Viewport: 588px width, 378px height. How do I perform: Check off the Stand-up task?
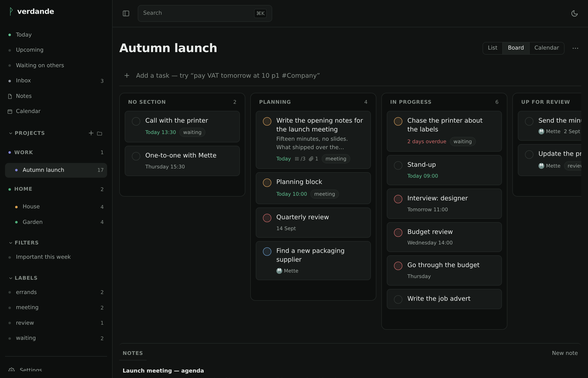coord(398,165)
